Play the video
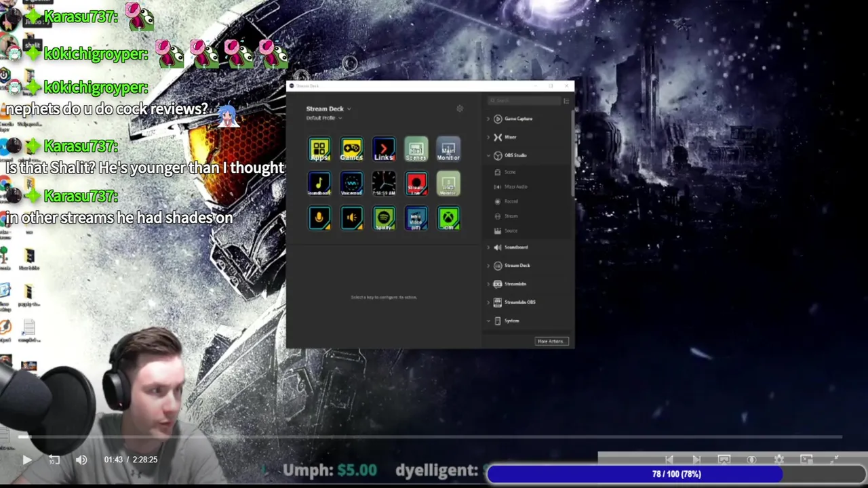Image resolution: width=868 pixels, height=488 pixels. click(26, 460)
